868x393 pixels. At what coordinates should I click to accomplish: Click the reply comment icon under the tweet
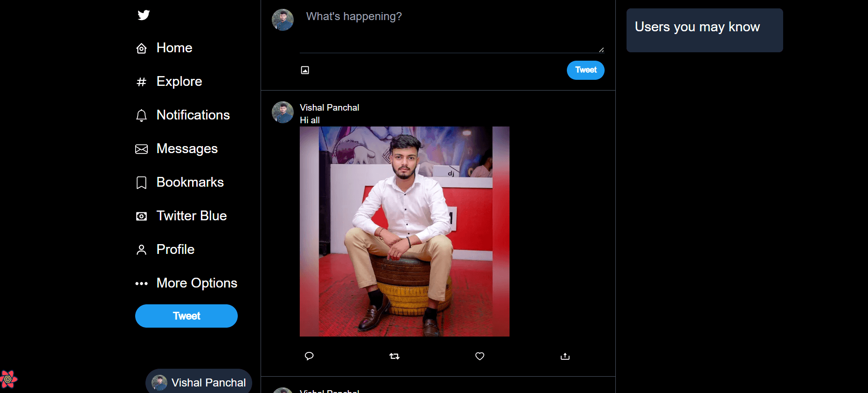tap(309, 356)
